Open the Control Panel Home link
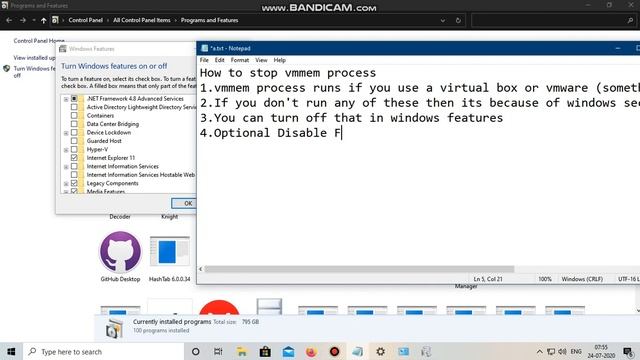 (x=39, y=41)
